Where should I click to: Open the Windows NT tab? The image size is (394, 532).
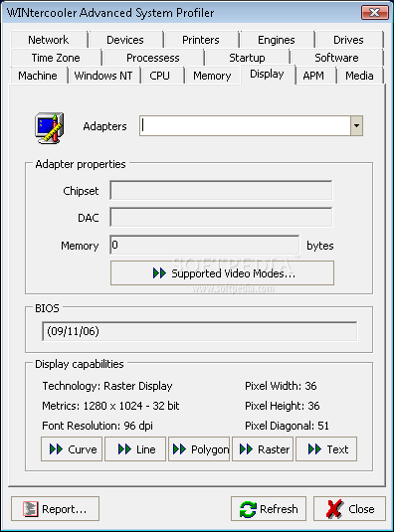click(103, 76)
